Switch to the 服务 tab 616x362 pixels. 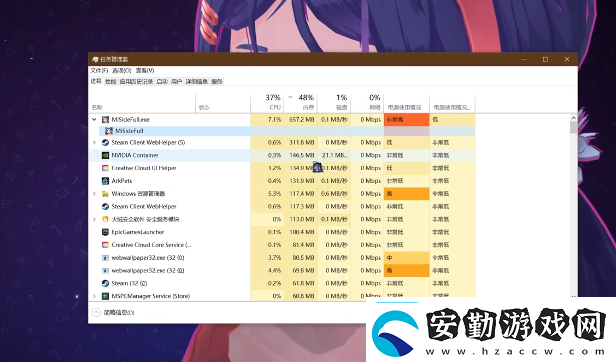(217, 81)
